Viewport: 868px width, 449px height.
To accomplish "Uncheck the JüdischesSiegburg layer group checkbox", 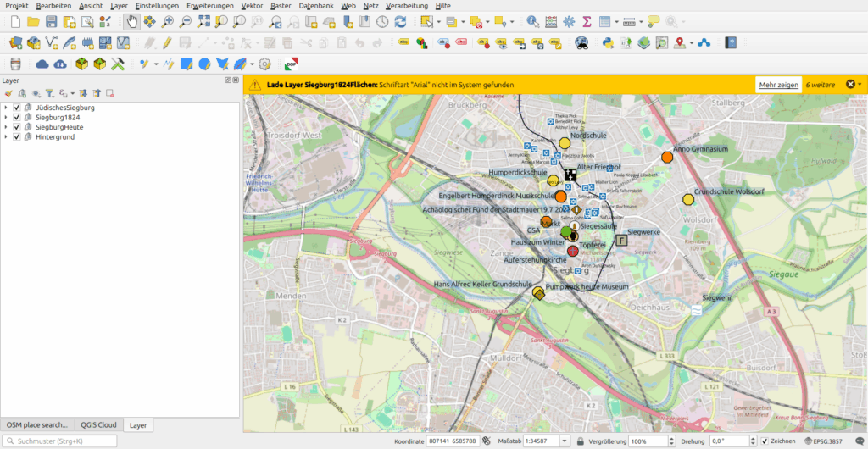I will click(17, 108).
